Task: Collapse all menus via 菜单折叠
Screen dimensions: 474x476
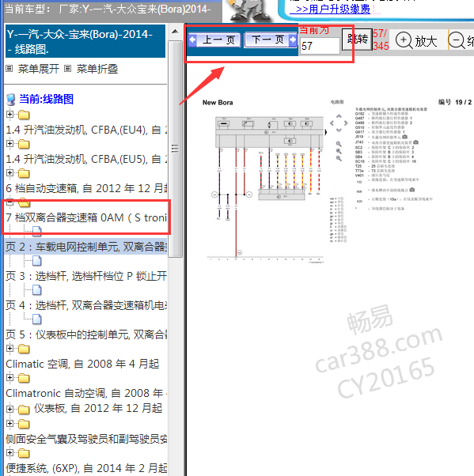Action: coord(97,69)
